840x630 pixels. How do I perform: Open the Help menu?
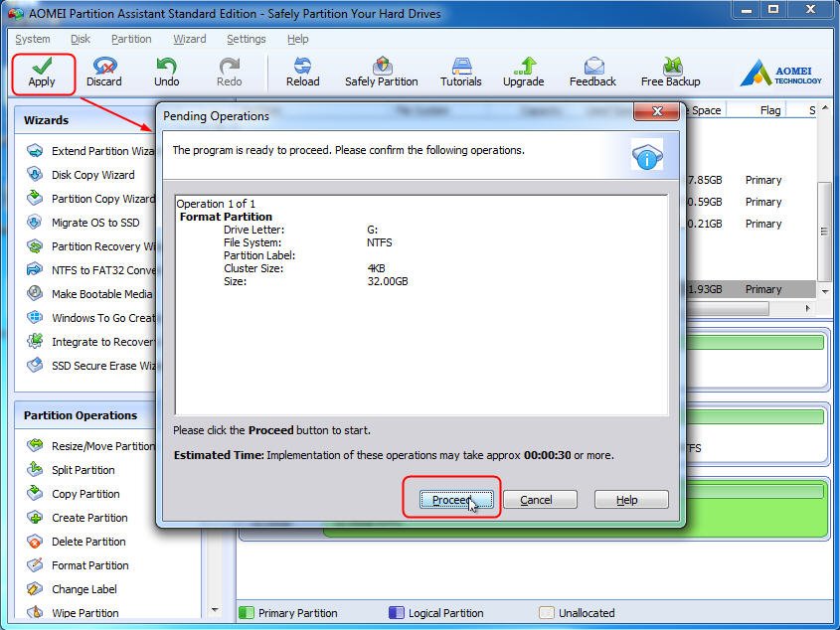click(x=298, y=39)
